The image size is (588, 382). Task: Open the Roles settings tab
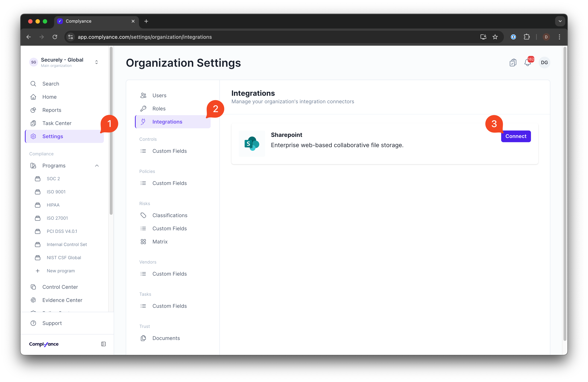[173, 108]
